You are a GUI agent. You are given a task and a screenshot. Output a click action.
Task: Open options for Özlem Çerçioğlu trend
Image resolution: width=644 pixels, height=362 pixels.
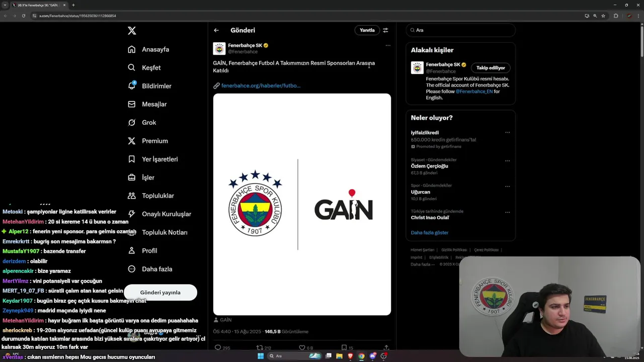pos(507,161)
